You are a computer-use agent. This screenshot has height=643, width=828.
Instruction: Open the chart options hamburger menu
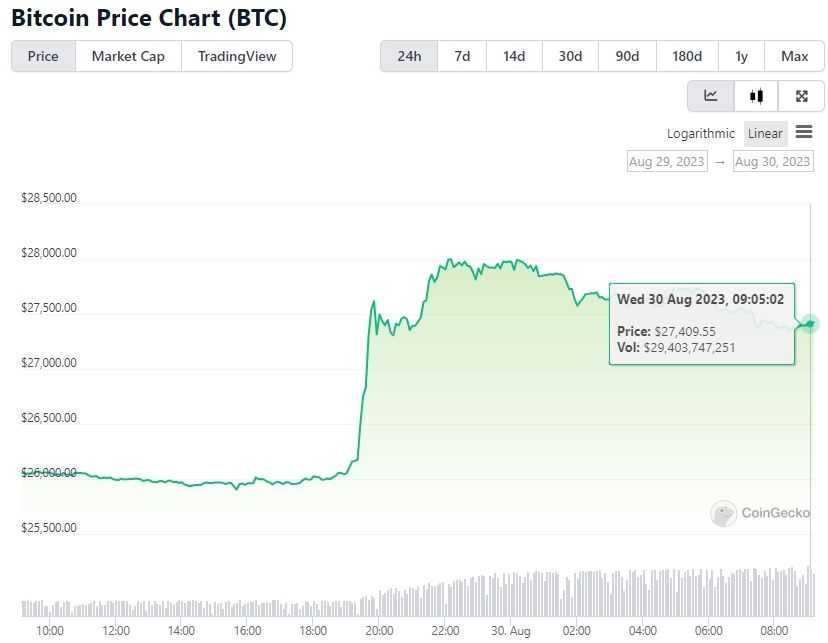coord(805,131)
